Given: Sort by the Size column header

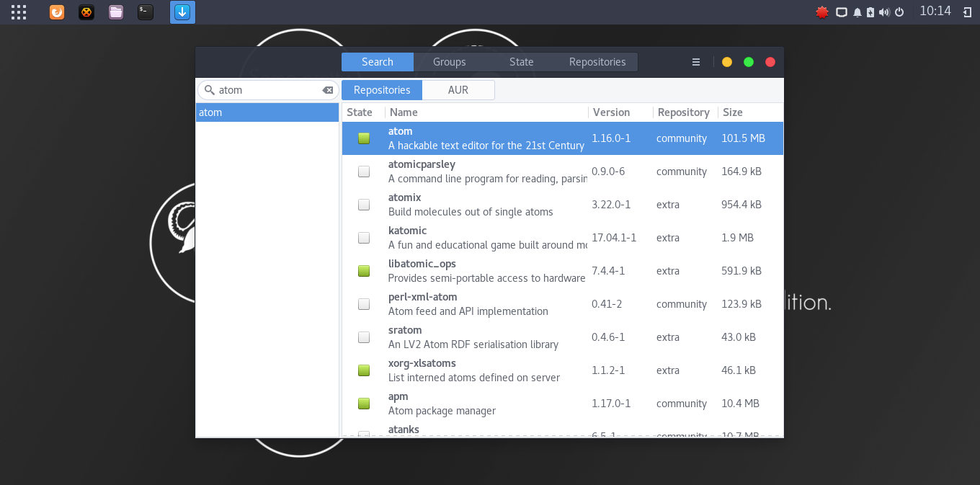Looking at the screenshot, I should click(750, 112).
